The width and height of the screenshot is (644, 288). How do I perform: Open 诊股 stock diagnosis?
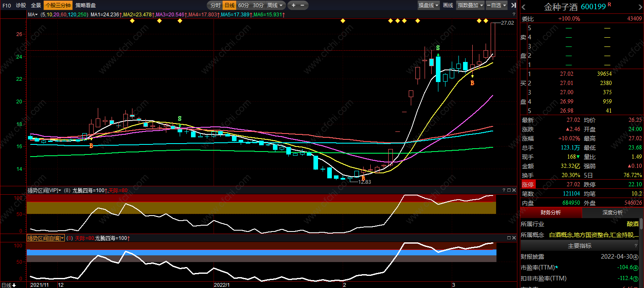[21, 5]
